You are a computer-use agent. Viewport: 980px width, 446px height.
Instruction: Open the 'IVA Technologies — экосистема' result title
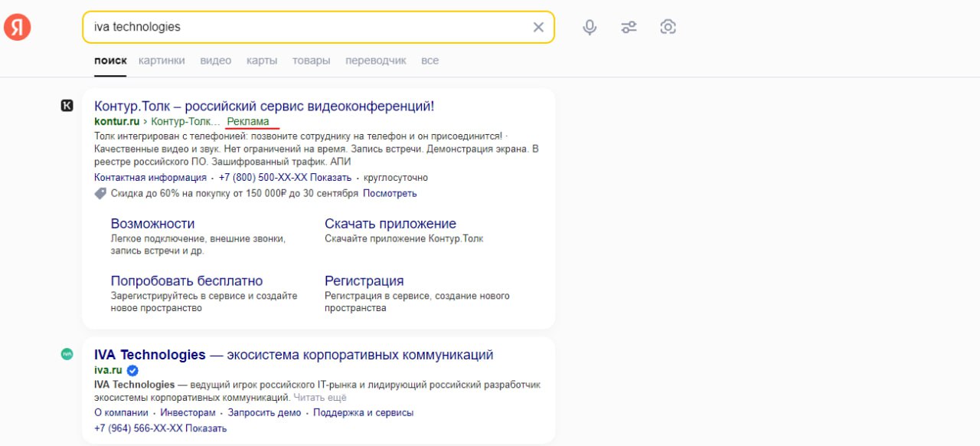click(294, 355)
